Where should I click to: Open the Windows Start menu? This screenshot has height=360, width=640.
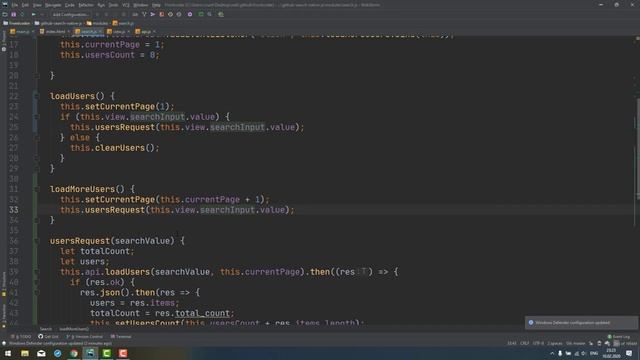[8, 353]
